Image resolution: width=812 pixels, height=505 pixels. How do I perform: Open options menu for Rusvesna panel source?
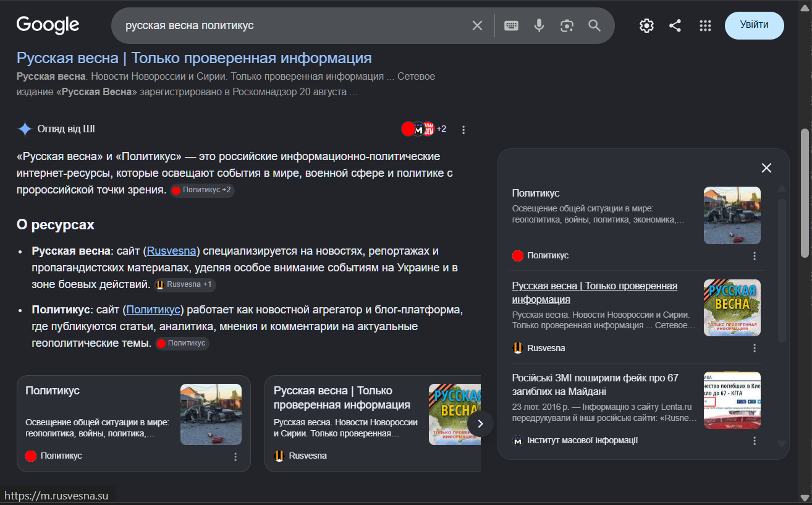[755, 349]
